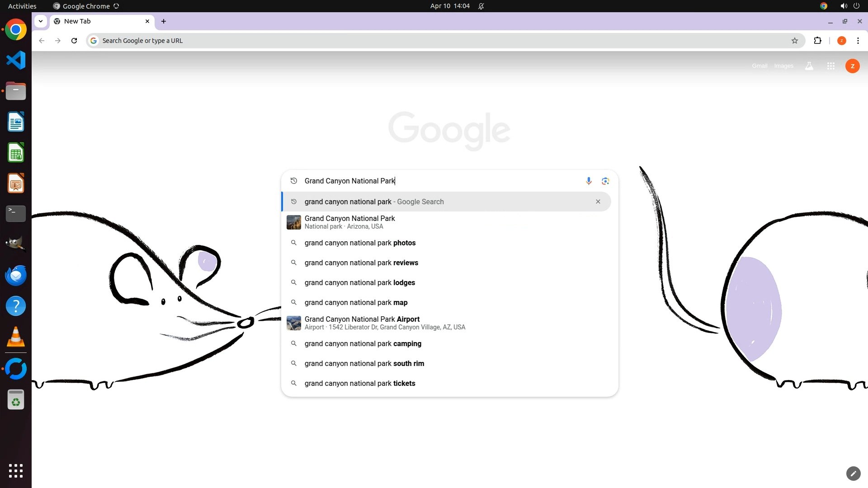Open the Images link

coord(783,66)
